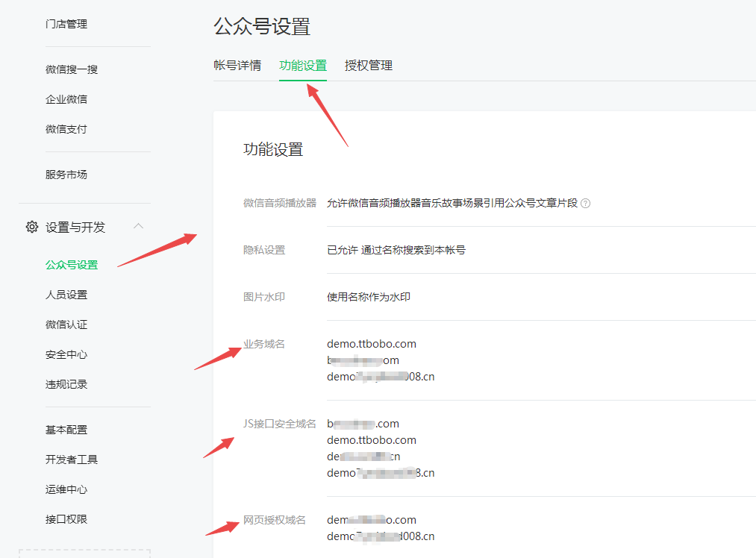The width and height of the screenshot is (756, 558).
Task: Navigate to 微信支付 in the sidebar
Action: pos(66,129)
